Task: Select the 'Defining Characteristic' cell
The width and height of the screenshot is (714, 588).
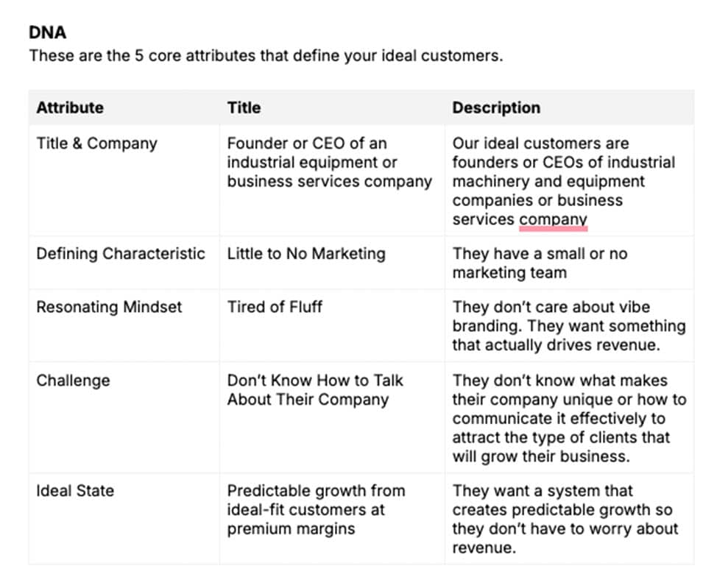Action: coord(121,254)
